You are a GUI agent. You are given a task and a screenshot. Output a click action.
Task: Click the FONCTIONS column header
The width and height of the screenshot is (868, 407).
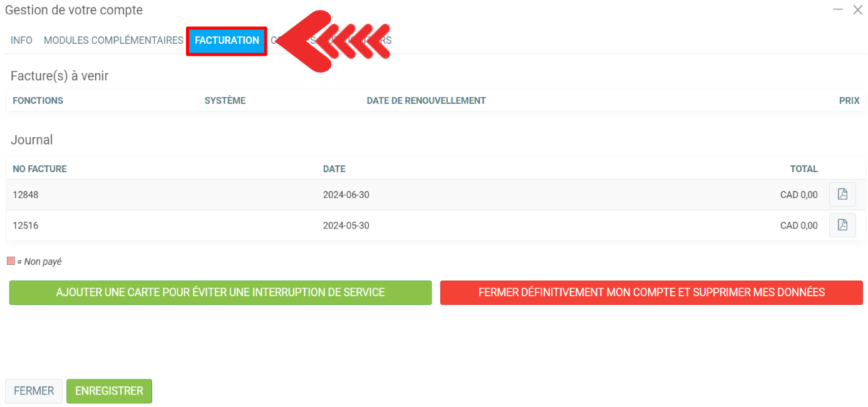click(x=38, y=101)
